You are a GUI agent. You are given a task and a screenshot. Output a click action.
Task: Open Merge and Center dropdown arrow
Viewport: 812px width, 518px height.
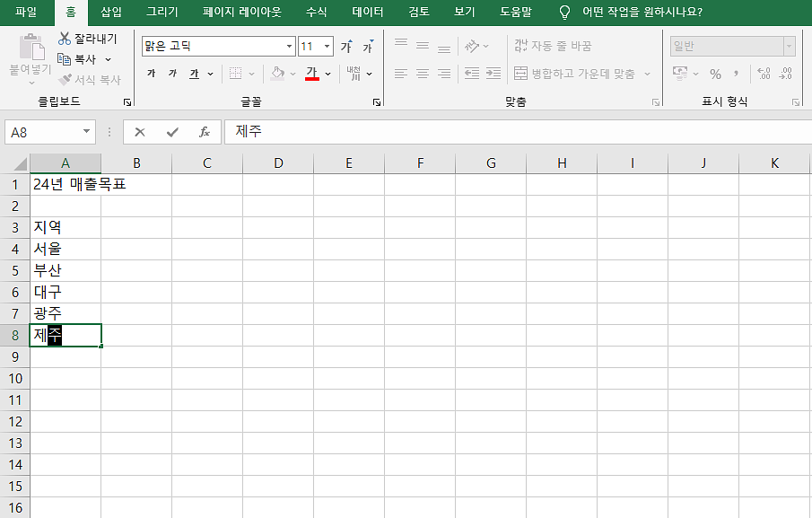coord(647,75)
